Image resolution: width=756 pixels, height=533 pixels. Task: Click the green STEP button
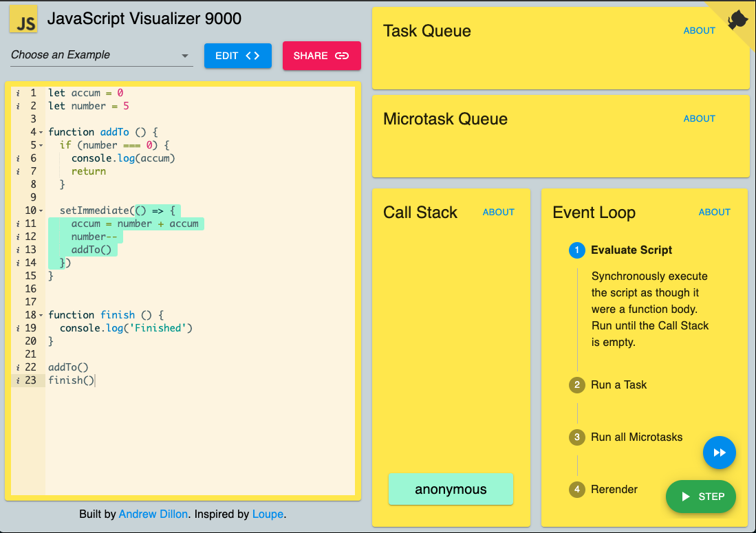tap(700, 497)
